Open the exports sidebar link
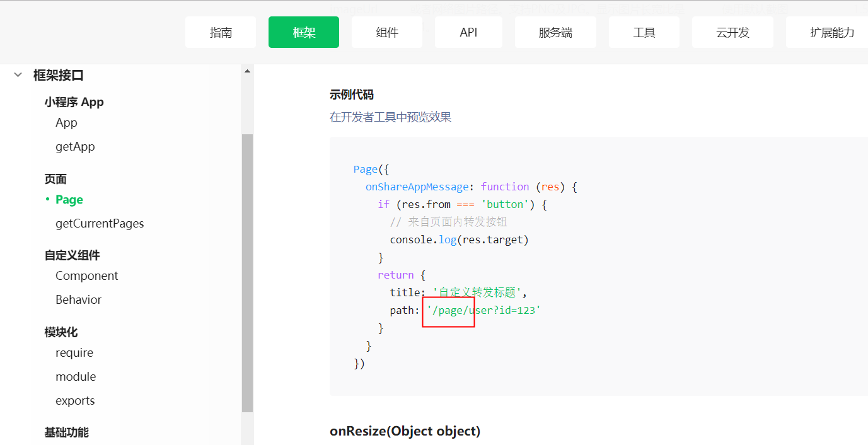Viewport: 868px width, 445px height. click(x=75, y=401)
